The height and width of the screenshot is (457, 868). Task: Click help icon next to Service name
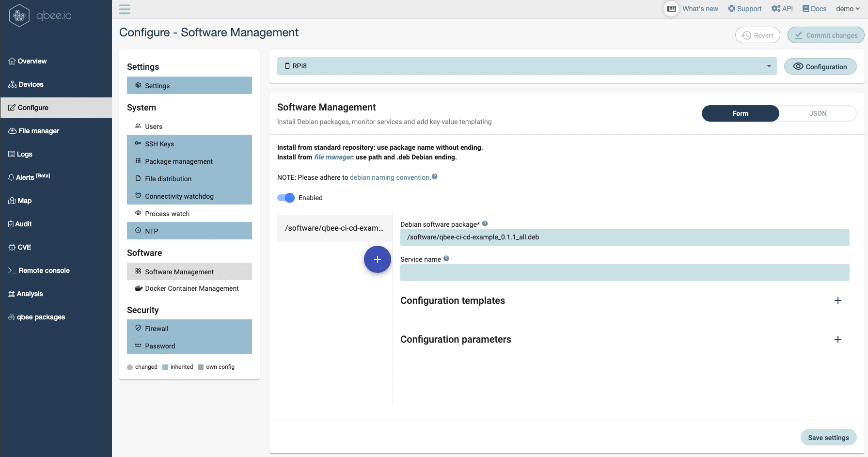(x=446, y=259)
